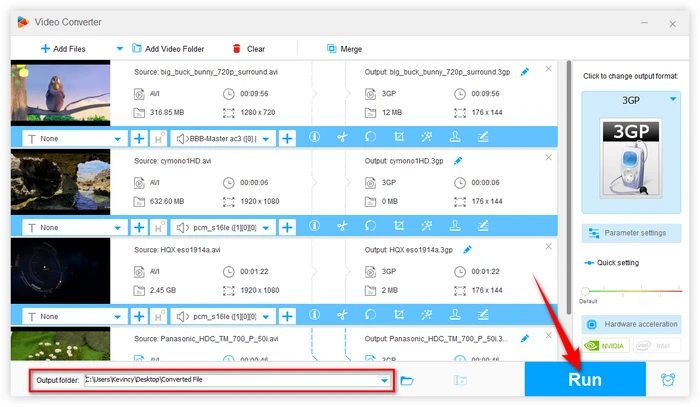
Task: Toggle hard subtitle H button for cymono1HD
Action: (159, 228)
